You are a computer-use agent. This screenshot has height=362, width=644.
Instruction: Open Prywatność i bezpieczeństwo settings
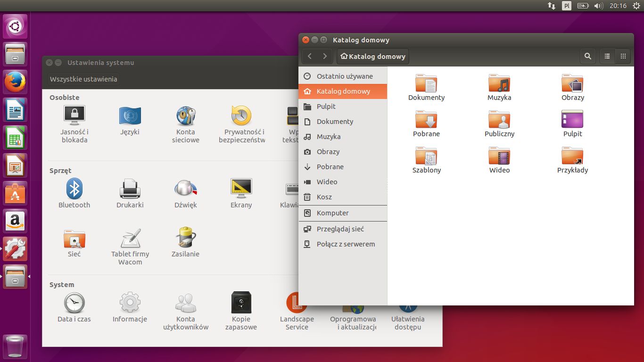click(x=241, y=124)
